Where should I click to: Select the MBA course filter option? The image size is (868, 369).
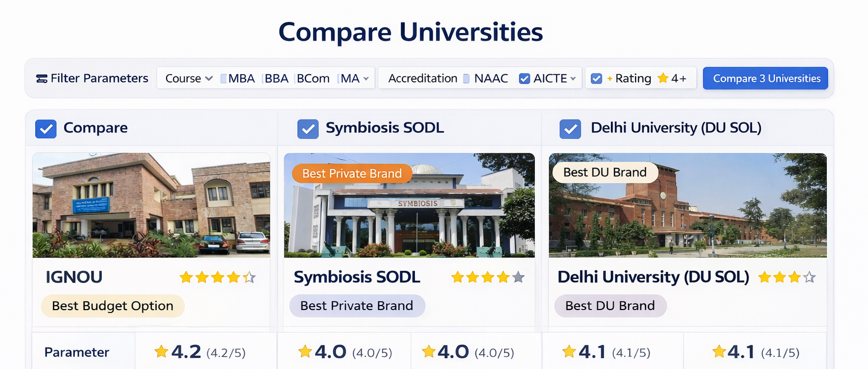(240, 78)
